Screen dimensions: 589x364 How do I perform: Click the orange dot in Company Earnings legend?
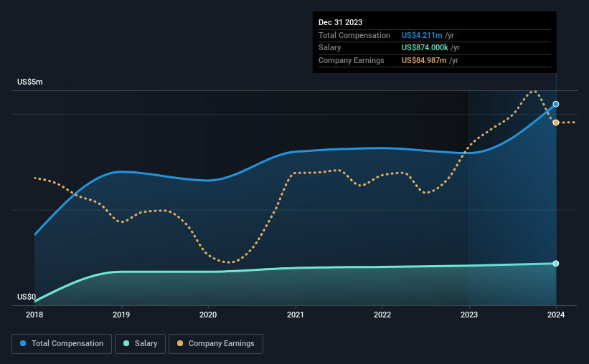coord(180,343)
